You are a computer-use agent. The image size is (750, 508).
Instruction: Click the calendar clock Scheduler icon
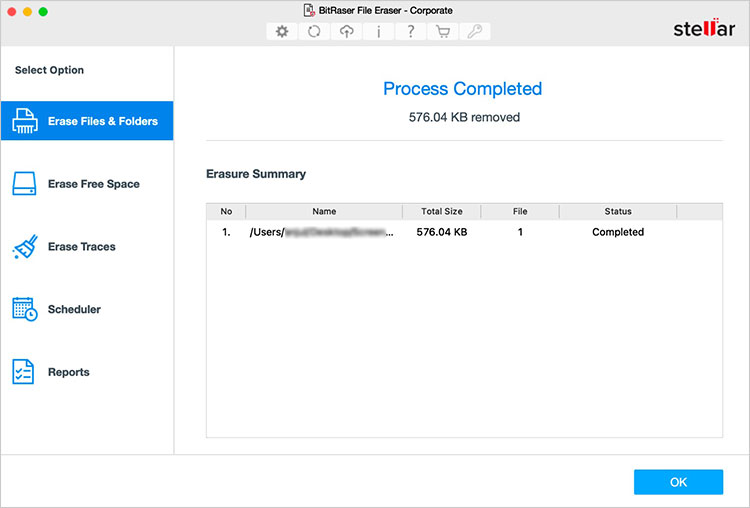click(25, 309)
